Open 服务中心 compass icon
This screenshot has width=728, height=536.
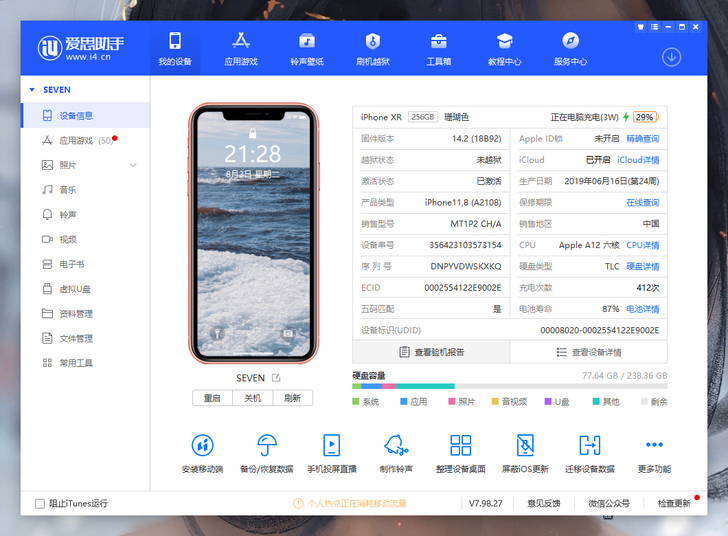click(x=571, y=41)
